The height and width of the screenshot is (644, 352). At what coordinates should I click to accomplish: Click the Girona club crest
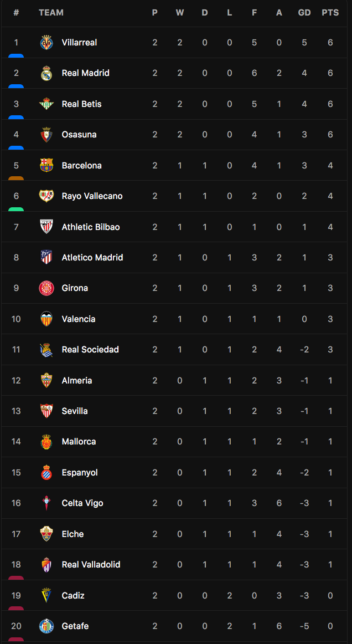tap(46, 288)
